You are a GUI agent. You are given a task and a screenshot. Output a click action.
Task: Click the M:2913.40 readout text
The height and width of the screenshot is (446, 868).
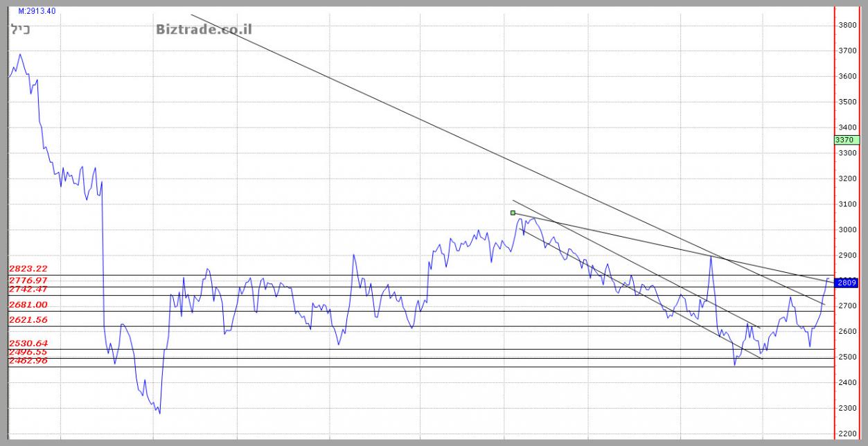[37, 11]
